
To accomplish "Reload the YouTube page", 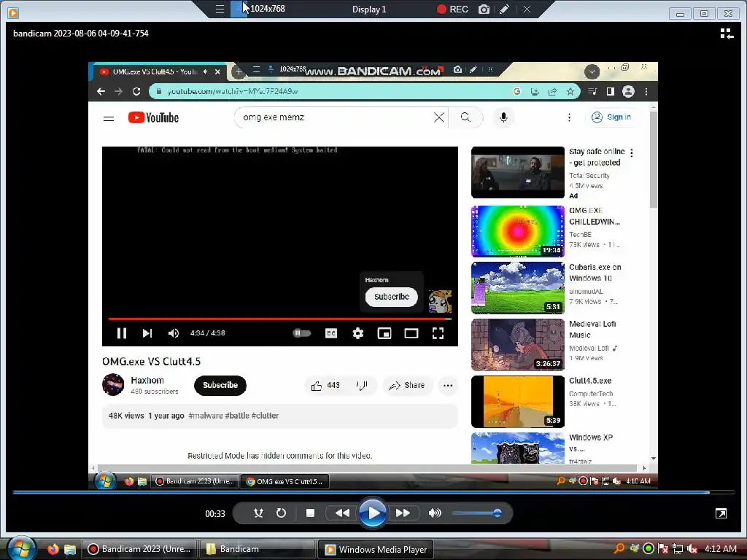I will tap(136, 91).
